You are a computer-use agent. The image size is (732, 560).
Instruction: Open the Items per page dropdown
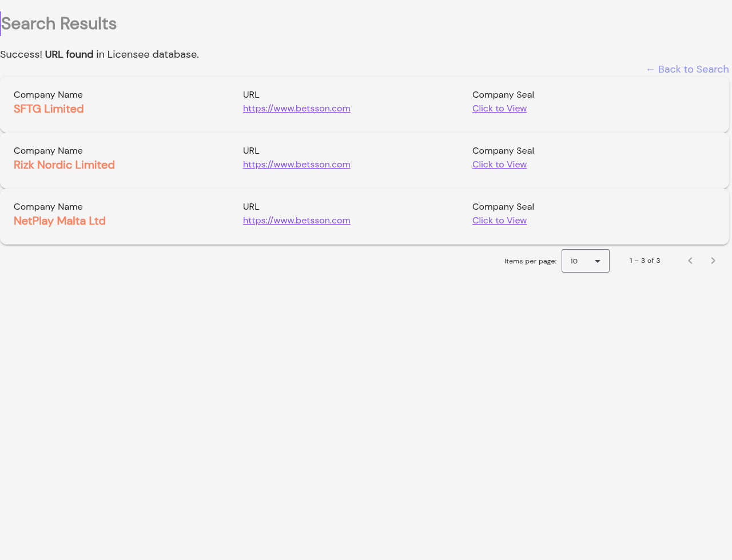pos(586,261)
